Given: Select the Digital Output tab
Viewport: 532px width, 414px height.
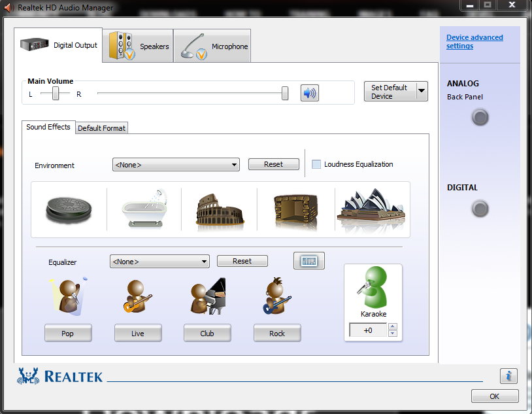Looking at the screenshot, I should (58, 45).
